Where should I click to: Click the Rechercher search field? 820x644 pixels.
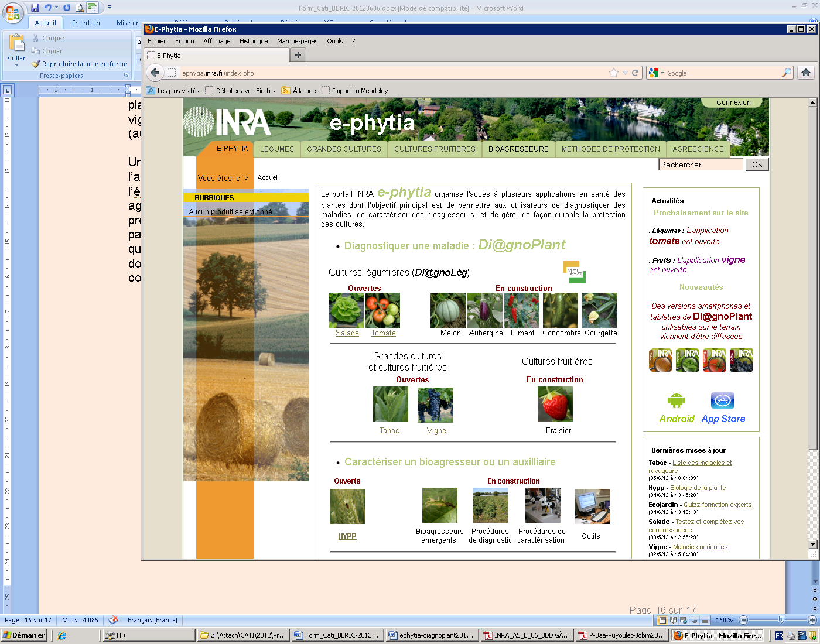pos(701,165)
